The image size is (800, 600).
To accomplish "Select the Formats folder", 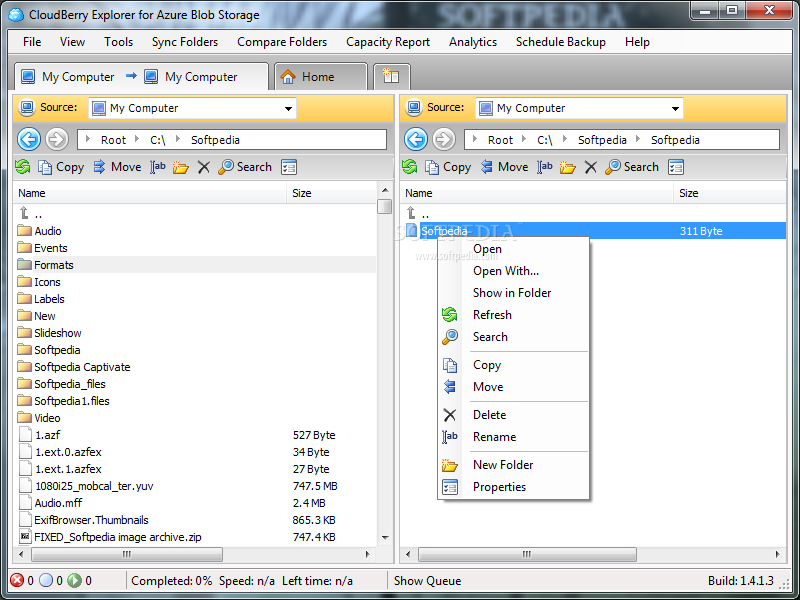I will pyautogui.click(x=196, y=265).
